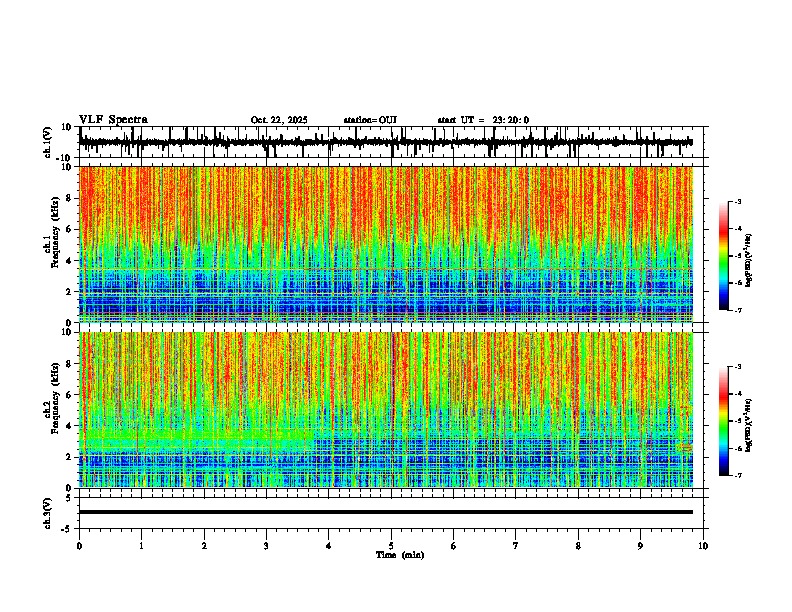Click the "2" kHz tick of ch.2 spectrogram
The width and height of the screenshot is (792, 612).
pos(70,457)
